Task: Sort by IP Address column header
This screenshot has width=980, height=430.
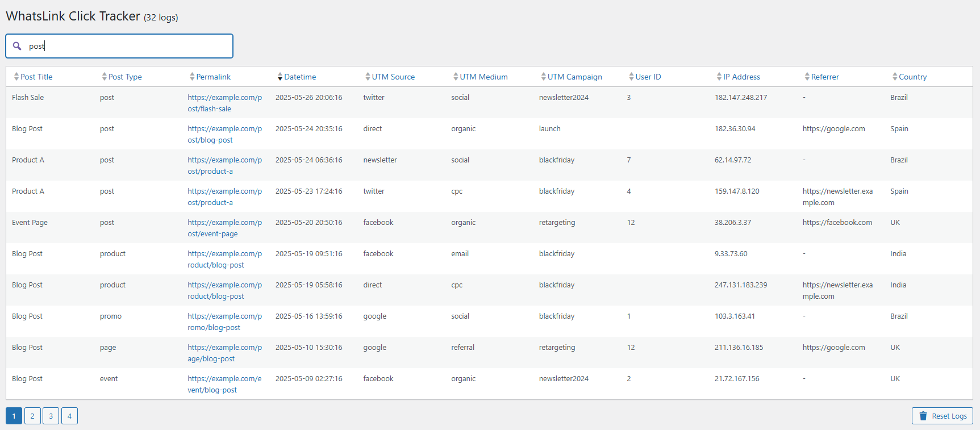Action: coord(739,77)
